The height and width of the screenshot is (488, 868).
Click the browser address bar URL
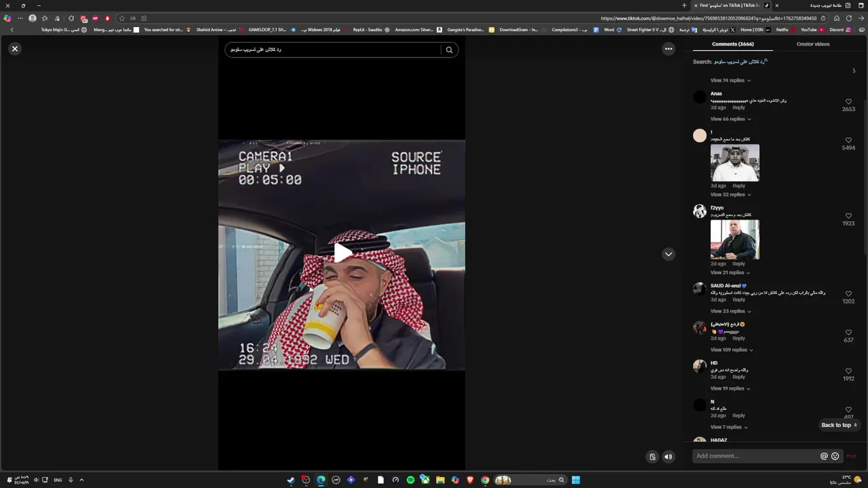709,18
